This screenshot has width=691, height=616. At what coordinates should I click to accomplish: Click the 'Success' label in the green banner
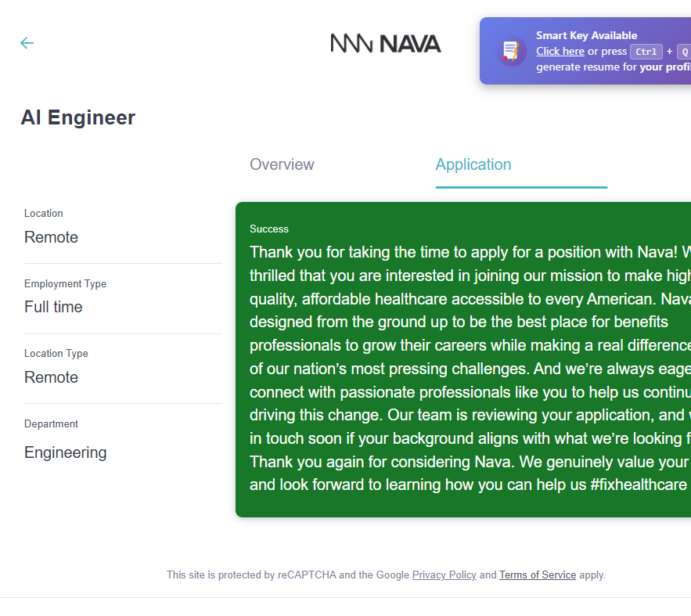click(269, 229)
